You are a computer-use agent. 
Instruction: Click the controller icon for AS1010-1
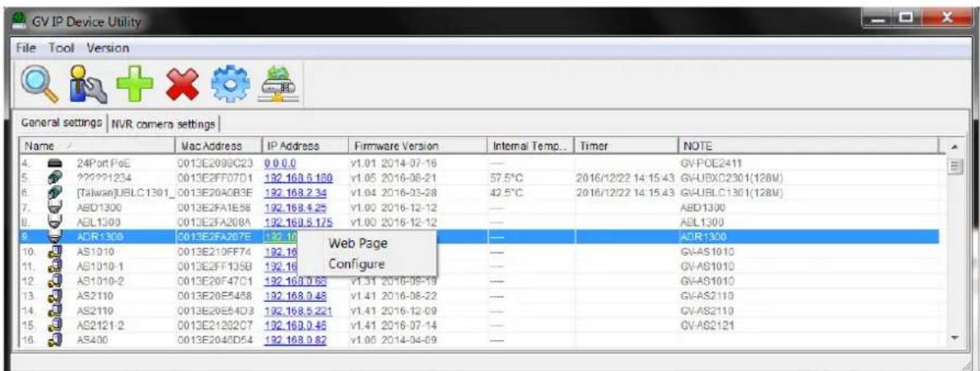point(55,267)
